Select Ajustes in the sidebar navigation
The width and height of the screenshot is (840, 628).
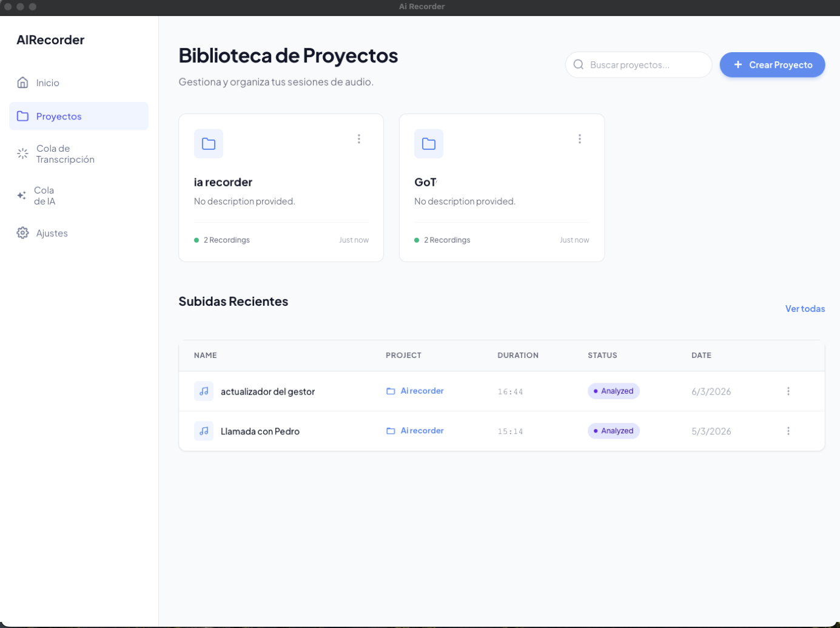(51, 232)
